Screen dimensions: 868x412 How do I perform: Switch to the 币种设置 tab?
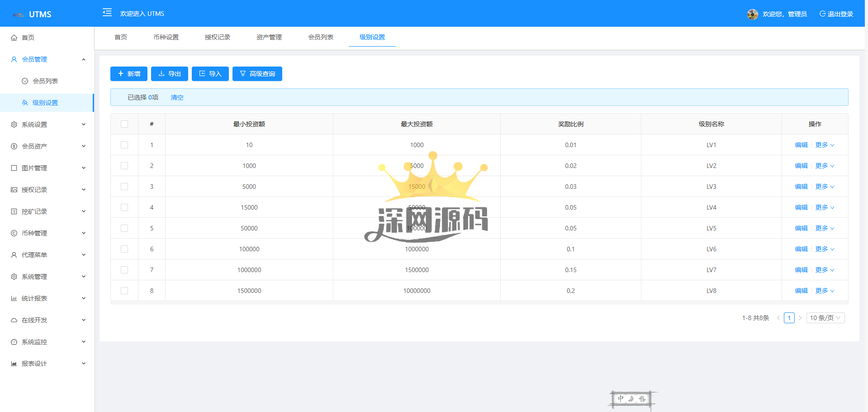click(166, 37)
